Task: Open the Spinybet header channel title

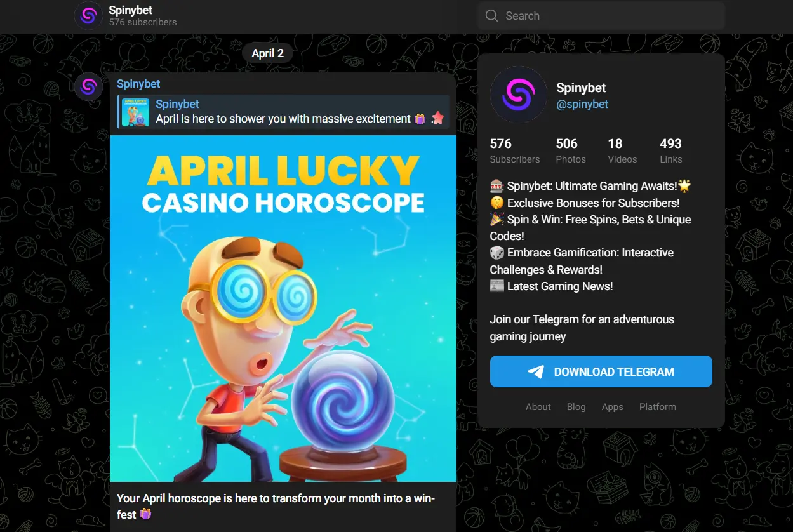Action: coord(131,10)
